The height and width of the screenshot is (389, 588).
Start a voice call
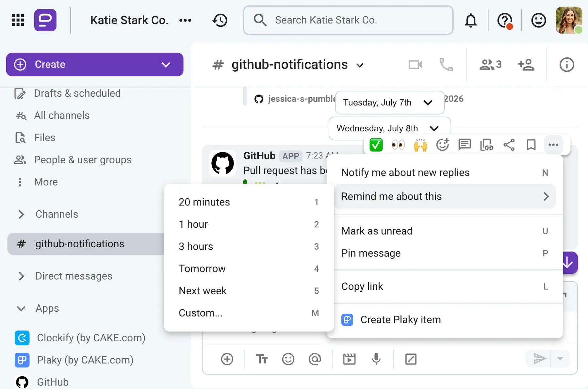pos(446,65)
